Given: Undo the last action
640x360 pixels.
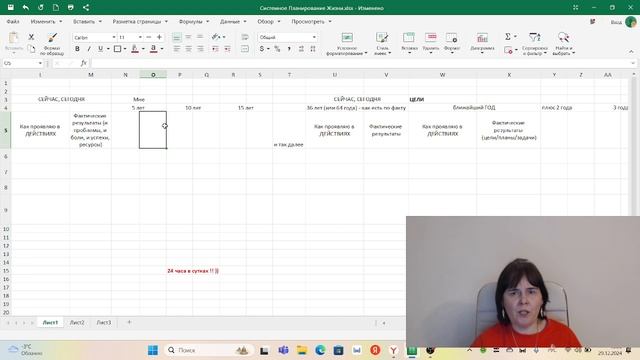Looking at the screenshot, I should (26, 7).
